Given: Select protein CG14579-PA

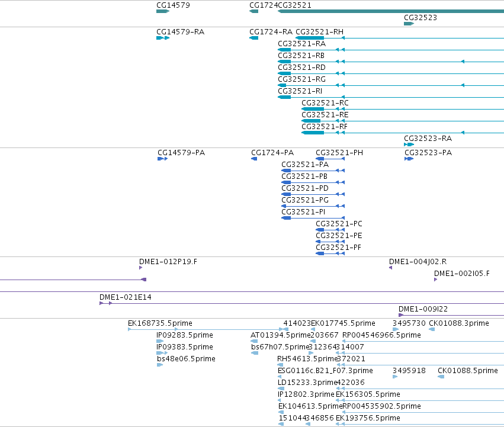Looking at the screenshot, I should tap(181, 153).
